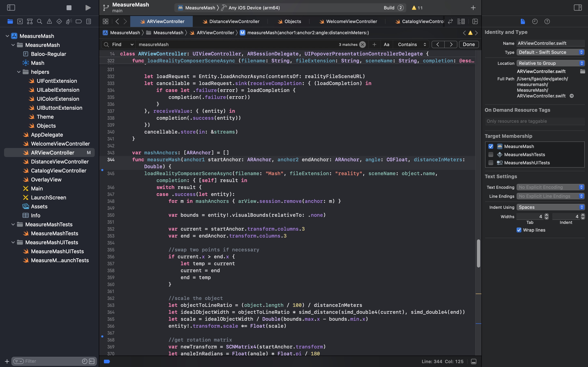Open the Find navigator magnifier icon
The image size is (588, 367).
[39, 21]
